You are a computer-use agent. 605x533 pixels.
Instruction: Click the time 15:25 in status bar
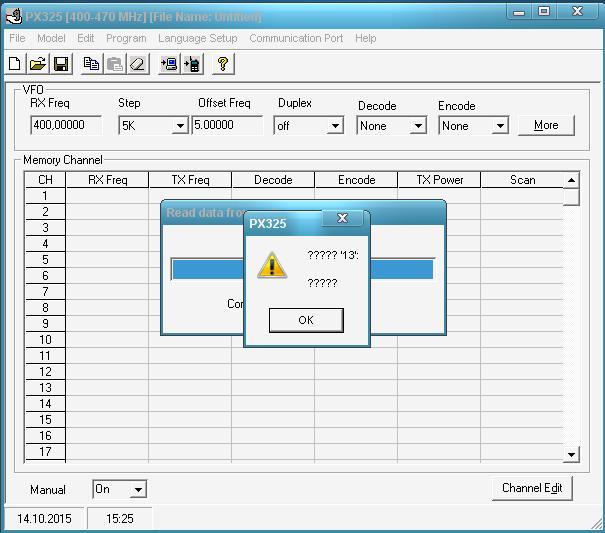point(120,519)
